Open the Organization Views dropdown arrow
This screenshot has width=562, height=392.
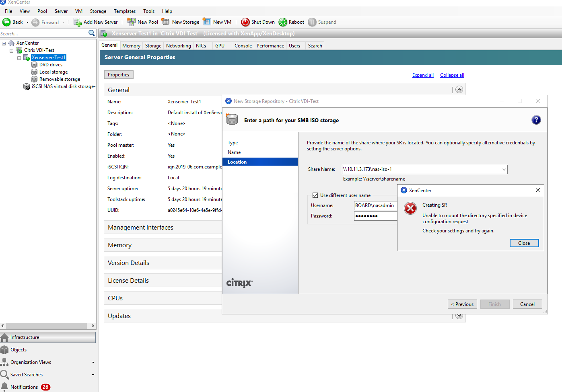[x=93, y=362]
